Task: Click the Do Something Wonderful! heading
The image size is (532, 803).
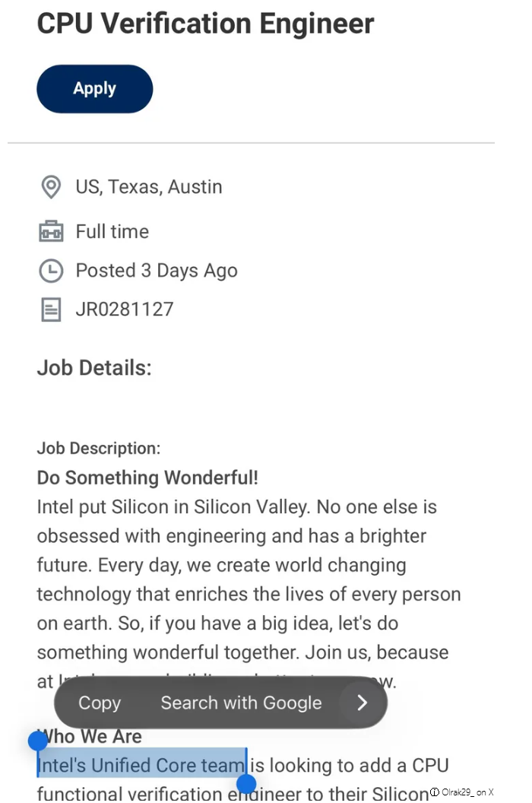Action: pyautogui.click(x=147, y=478)
